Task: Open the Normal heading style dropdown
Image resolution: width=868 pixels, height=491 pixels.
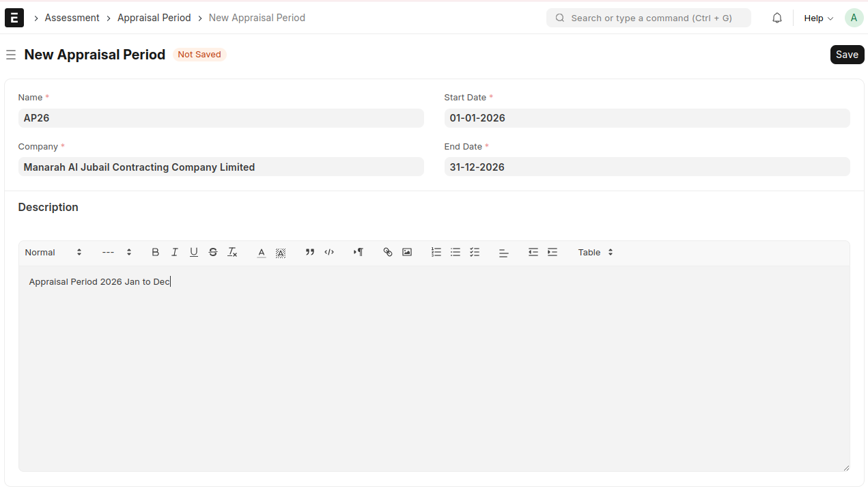Action: click(53, 252)
